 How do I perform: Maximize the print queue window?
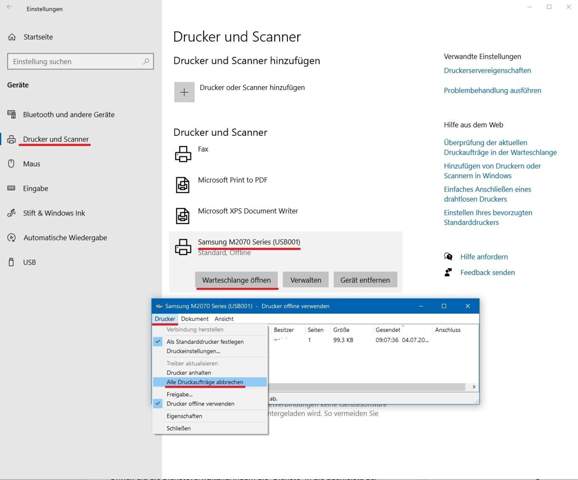click(444, 306)
